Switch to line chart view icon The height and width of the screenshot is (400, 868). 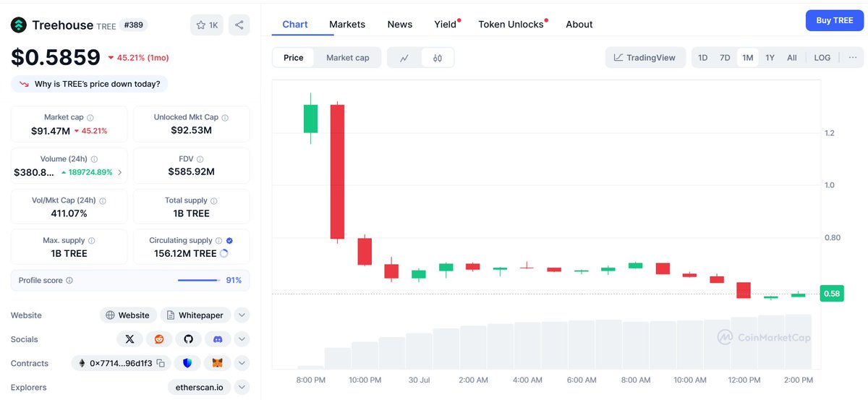pos(404,58)
